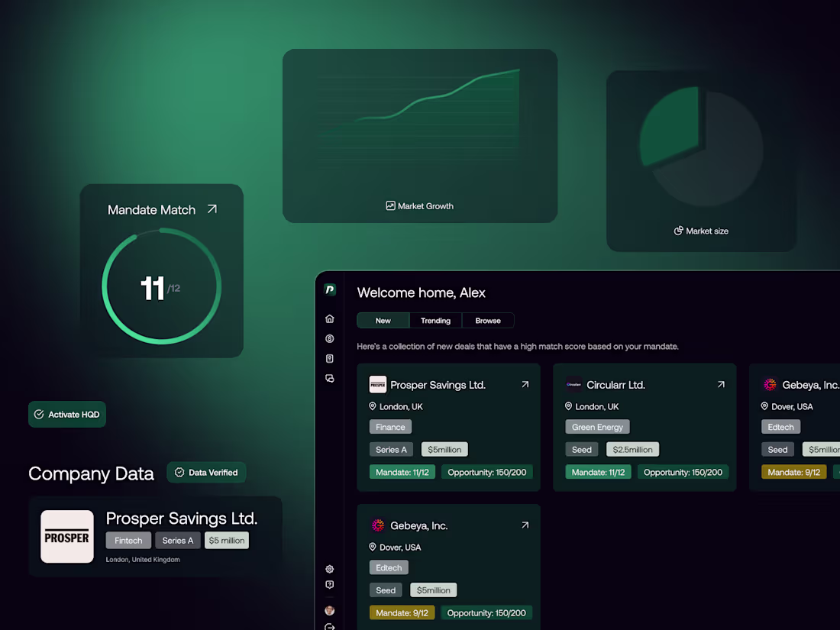
Task: Enable the Activate HQD toggle
Action: 66,414
